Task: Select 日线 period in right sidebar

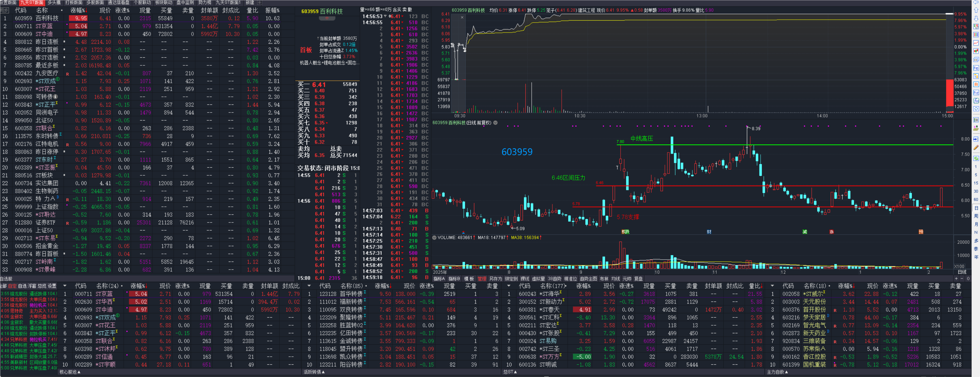Action: click(976, 208)
